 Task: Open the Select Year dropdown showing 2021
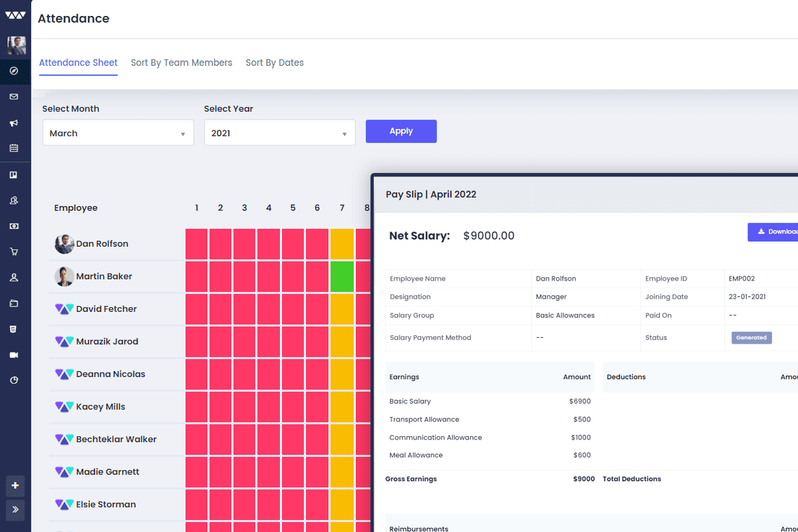pos(279,133)
